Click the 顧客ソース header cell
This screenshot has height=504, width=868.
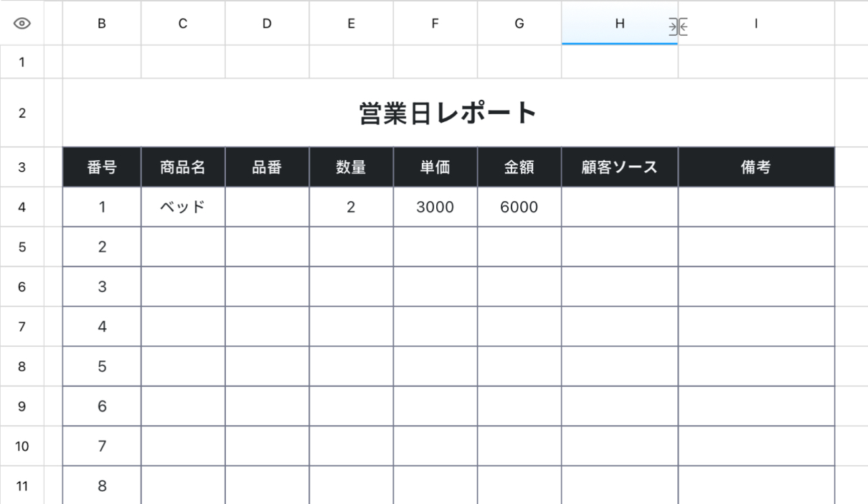point(620,167)
